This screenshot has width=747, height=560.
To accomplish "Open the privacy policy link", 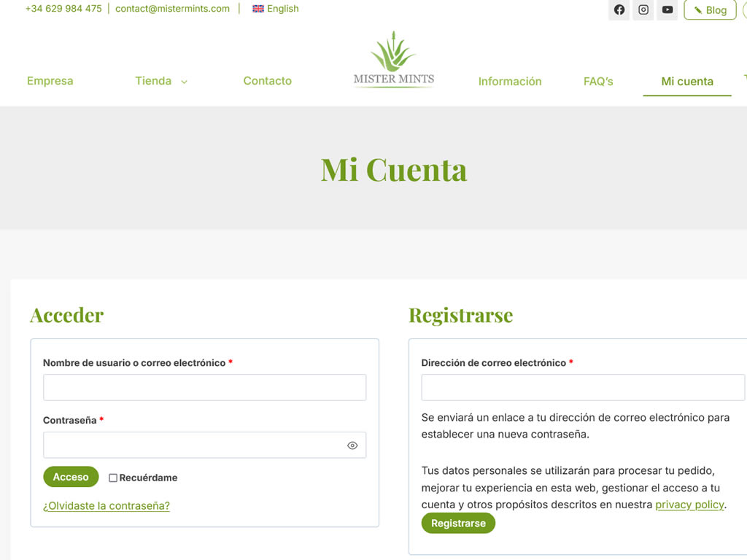I will pos(689,505).
